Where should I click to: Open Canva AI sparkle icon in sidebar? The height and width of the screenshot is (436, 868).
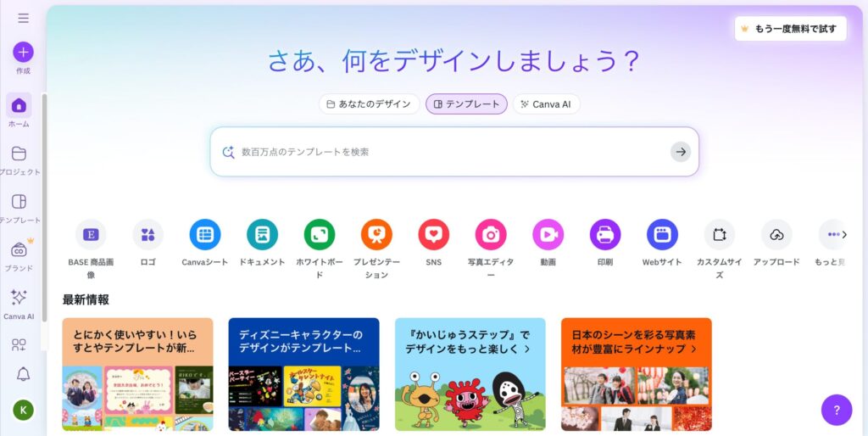[x=19, y=298]
